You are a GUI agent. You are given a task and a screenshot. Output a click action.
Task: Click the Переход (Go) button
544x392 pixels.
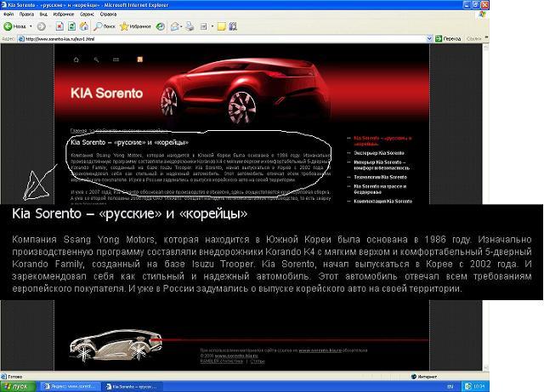(448, 39)
